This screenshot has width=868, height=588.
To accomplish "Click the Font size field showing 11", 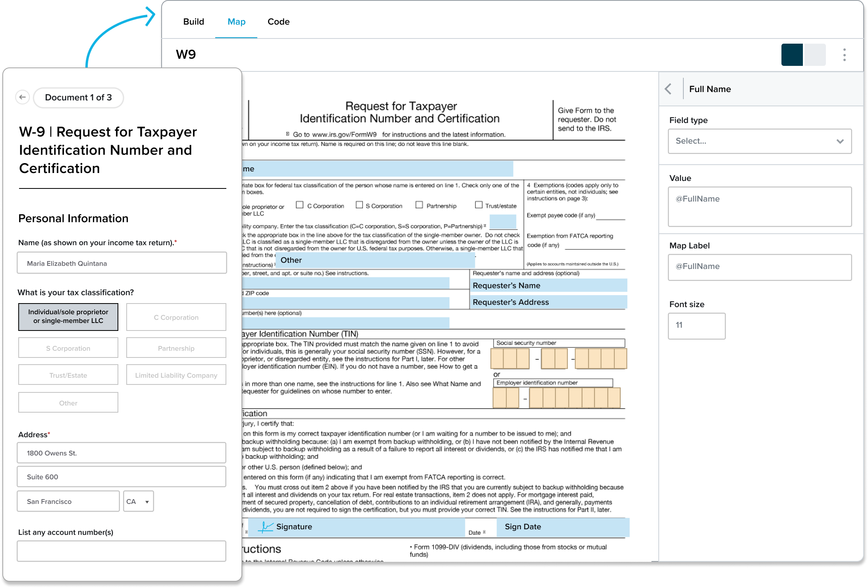I will [697, 326].
